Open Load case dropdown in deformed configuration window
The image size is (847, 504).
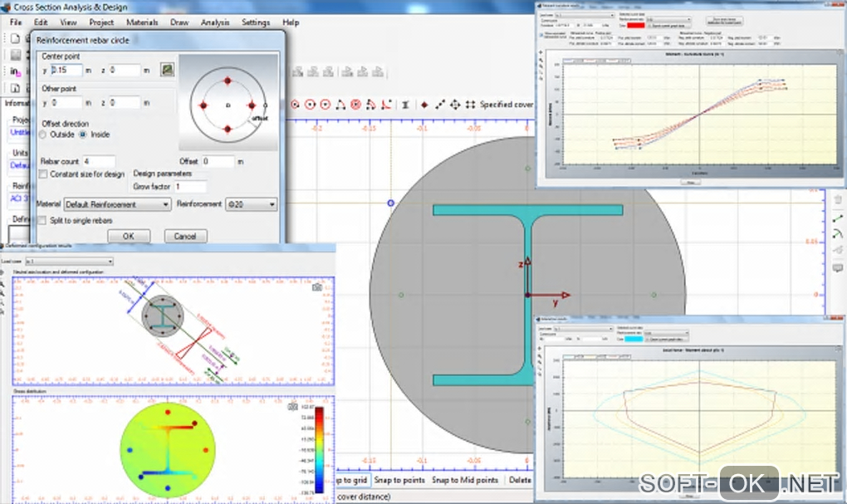point(69,262)
